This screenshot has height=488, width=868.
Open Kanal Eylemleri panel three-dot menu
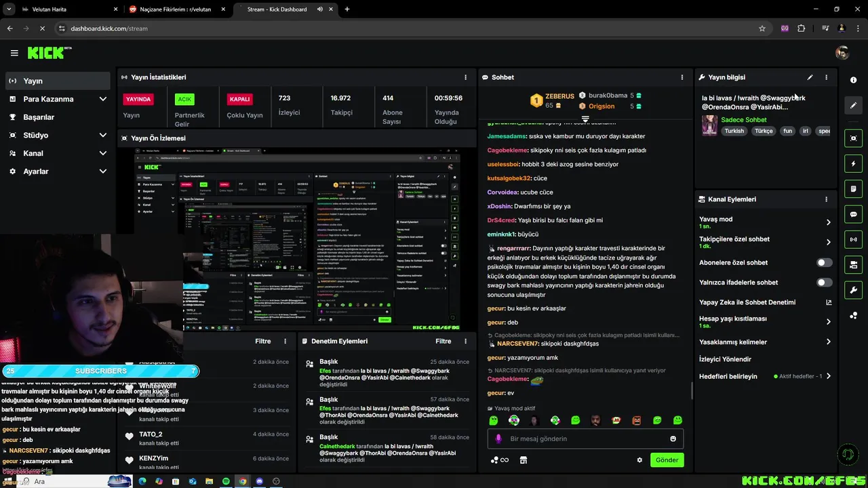pos(826,199)
